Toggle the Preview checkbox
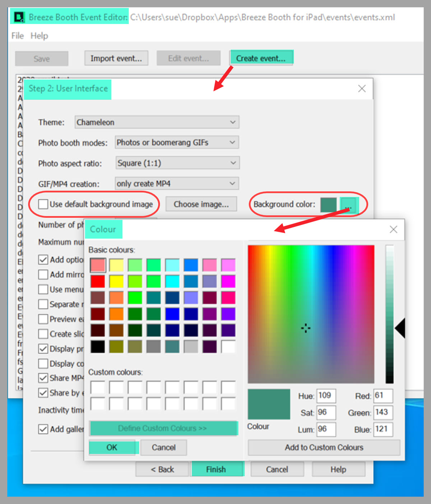The height and width of the screenshot is (504, 431). [43, 319]
